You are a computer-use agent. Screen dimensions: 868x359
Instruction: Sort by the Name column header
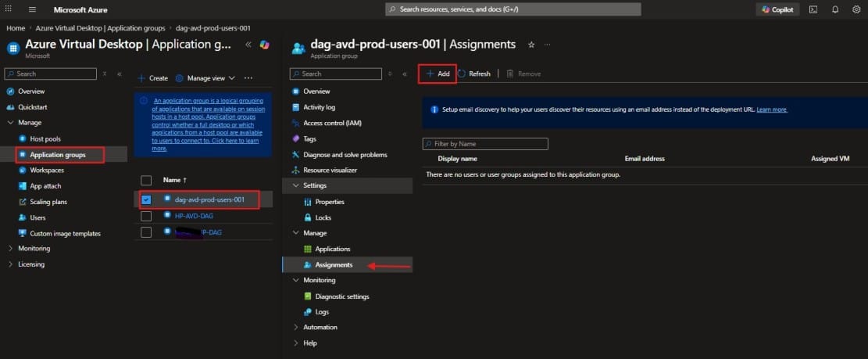pos(175,181)
